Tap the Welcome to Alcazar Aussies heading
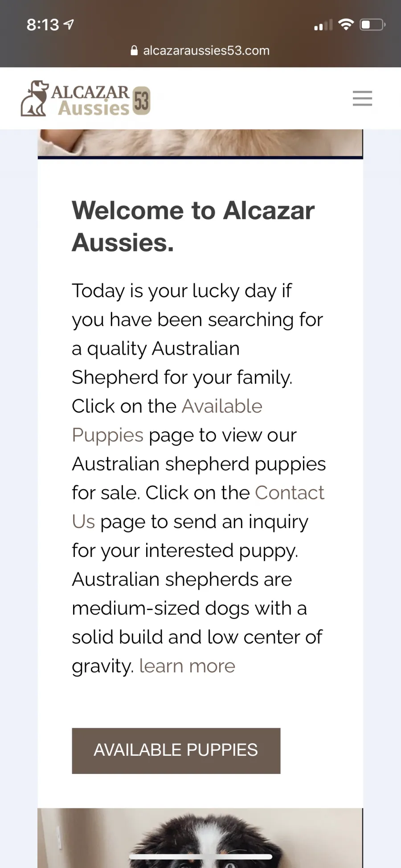Image resolution: width=401 pixels, height=868 pixels. tap(193, 226)
